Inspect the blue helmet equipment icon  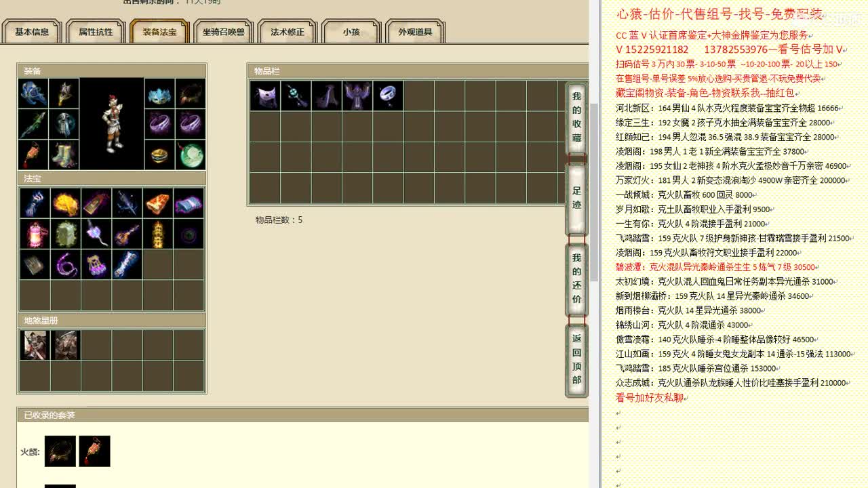pyautogui.click(x=33, y=94)
